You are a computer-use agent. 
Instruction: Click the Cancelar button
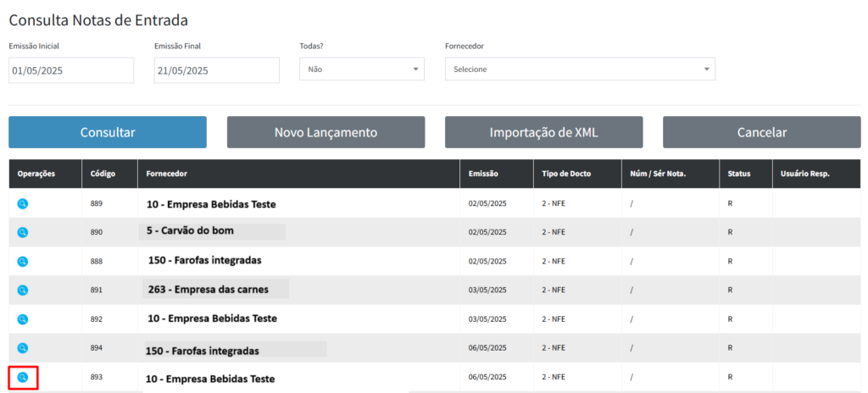[x=761, y=132]
